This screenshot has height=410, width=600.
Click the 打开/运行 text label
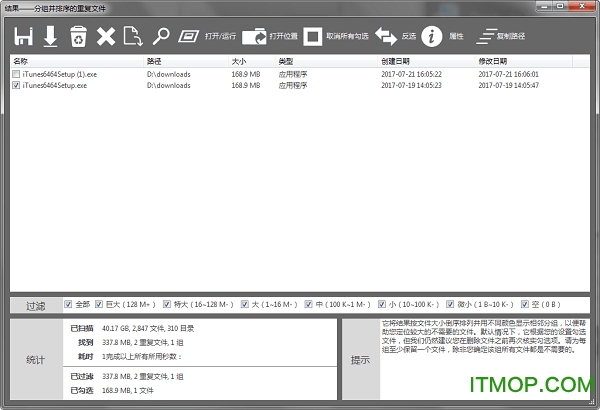[x=220, y=36]
